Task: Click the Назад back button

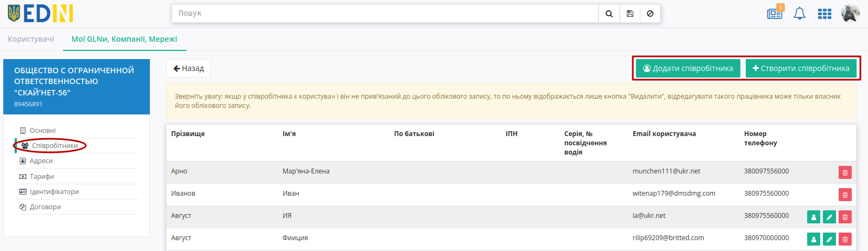Action: (188, 68)
